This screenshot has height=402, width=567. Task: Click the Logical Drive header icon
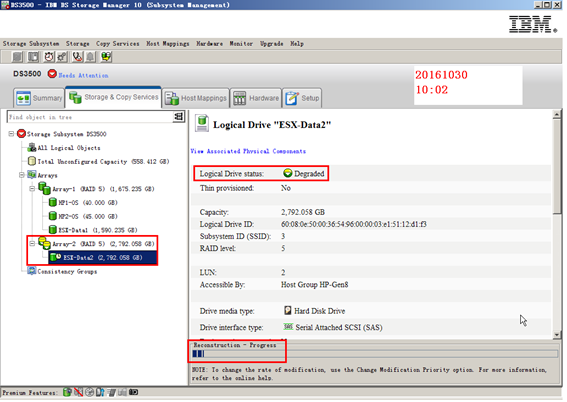tap(202, 123)
